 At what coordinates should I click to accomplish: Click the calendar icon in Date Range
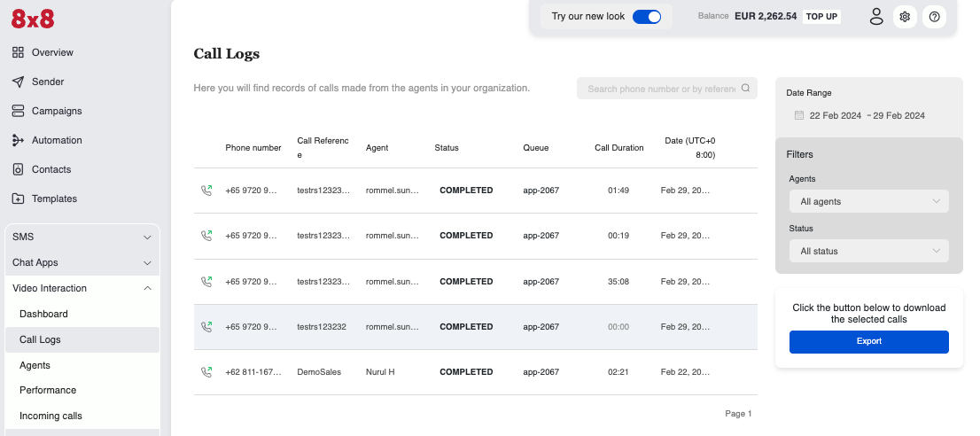click(x=798, y=115)
